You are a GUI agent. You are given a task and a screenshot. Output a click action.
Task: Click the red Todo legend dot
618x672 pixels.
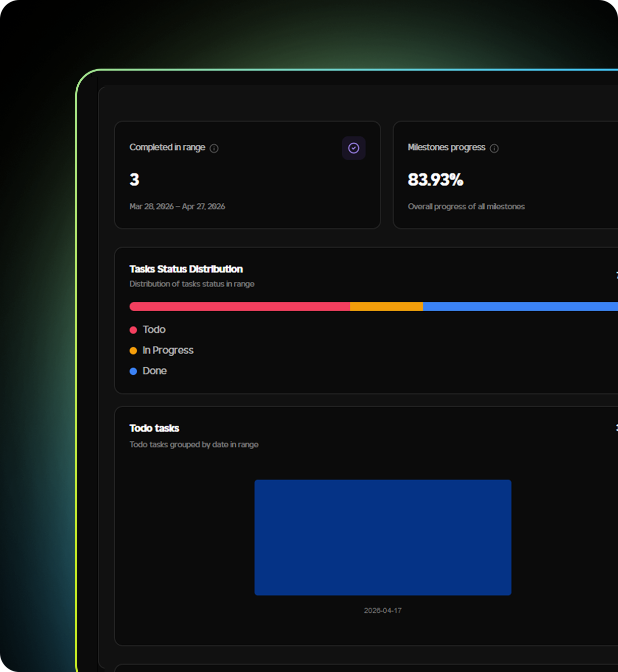click(133, 330)
